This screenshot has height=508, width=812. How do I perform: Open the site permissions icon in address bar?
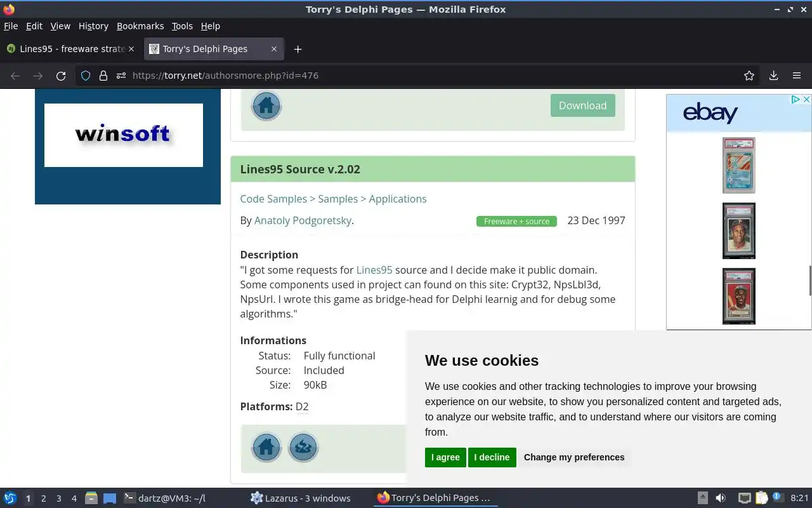121,76
